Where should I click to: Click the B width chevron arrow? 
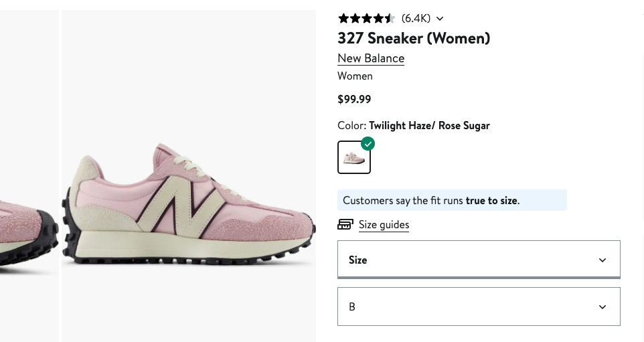click(602, 307)
